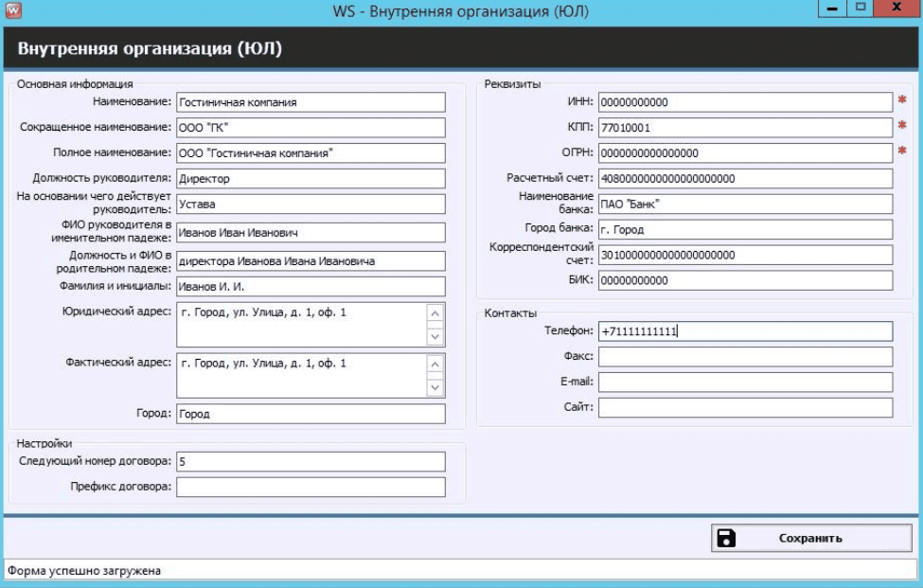Click into the Должность руководителя field
The image size is (923, 588).
click(x=311, y=178)
